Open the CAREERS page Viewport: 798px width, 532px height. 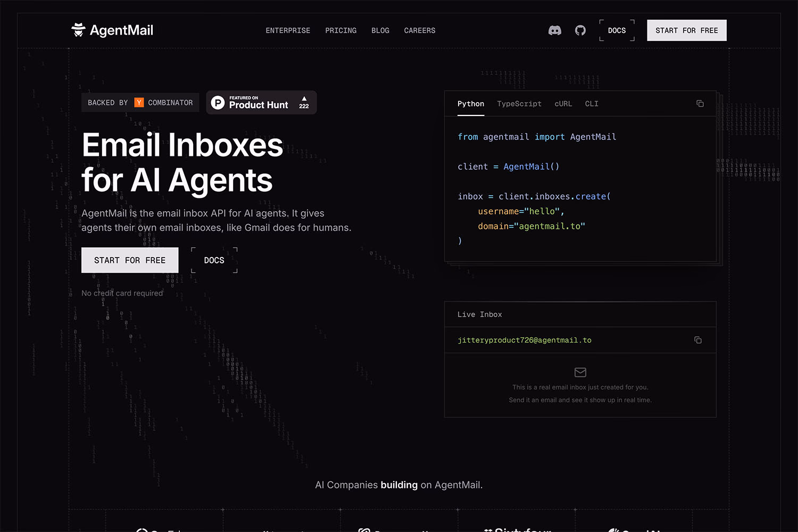pos(419,30)
